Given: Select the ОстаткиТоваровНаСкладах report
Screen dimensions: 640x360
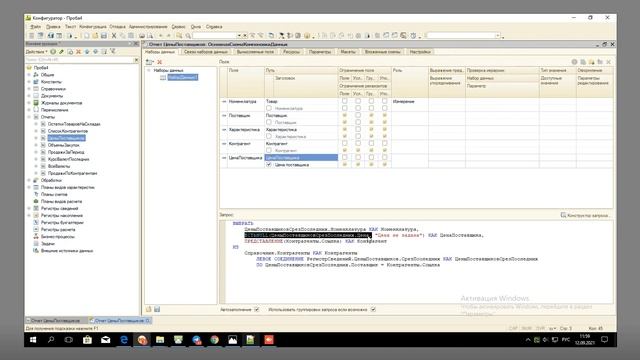Looking at the screenshot, I should [x=74, y=124].
